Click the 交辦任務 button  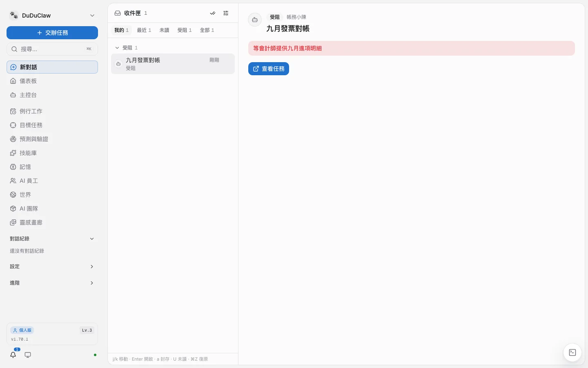click(x=52, y=33)
